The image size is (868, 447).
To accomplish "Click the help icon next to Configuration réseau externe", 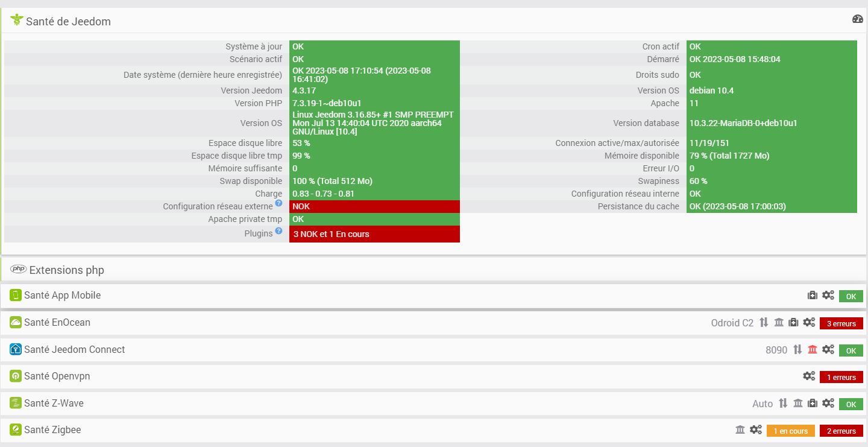I will [278, 203].
